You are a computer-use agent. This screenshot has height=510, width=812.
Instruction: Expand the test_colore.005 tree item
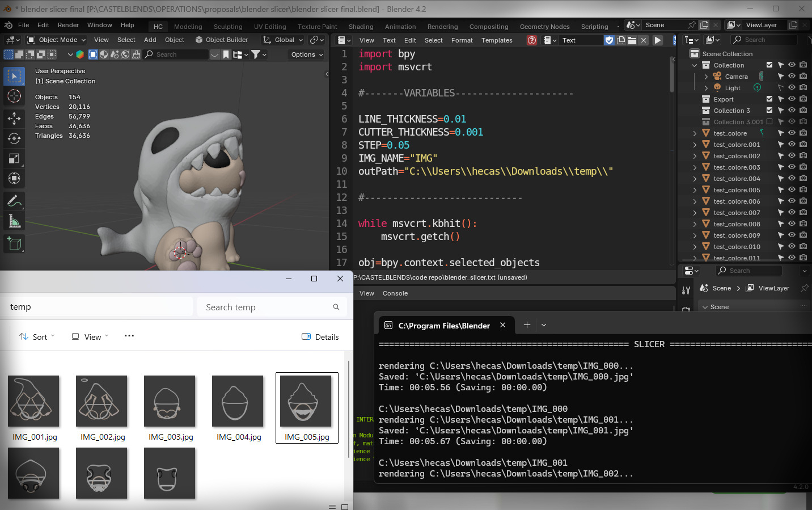[x=695, y=190]
